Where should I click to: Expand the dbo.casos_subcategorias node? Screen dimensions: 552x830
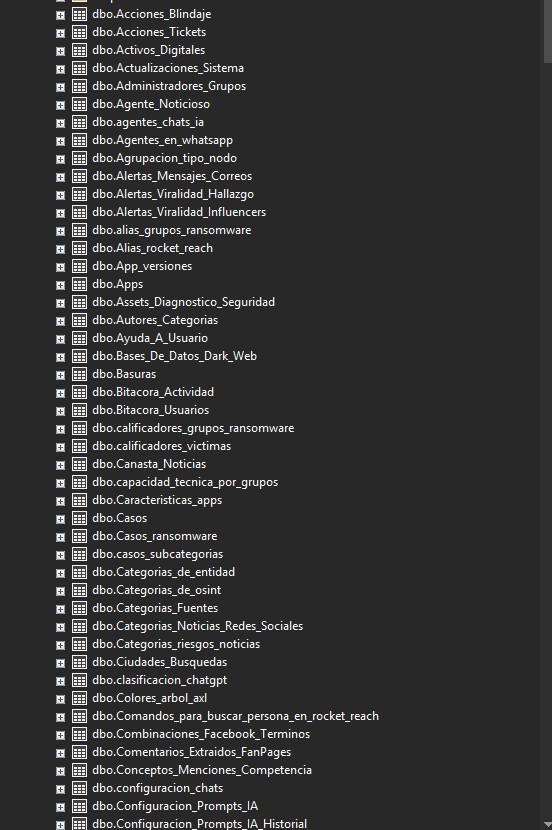pos(60,555)
